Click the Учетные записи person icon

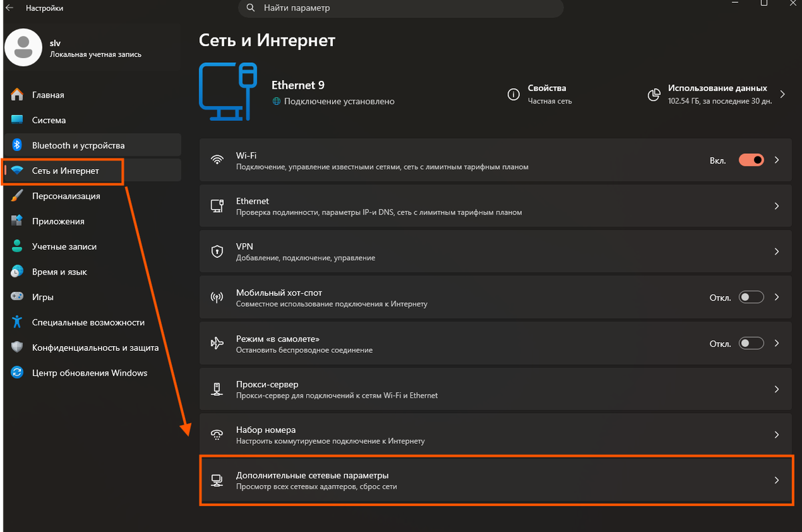(x=17, y=247)
